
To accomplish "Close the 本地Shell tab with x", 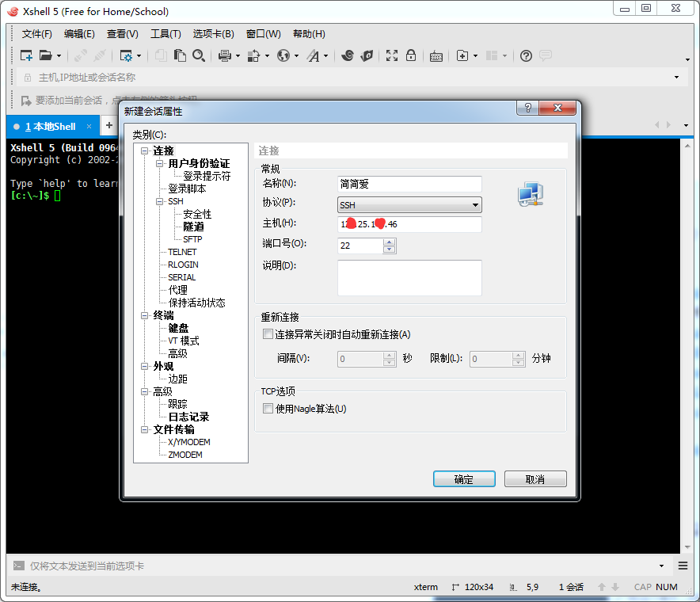I will pos(89,127).
